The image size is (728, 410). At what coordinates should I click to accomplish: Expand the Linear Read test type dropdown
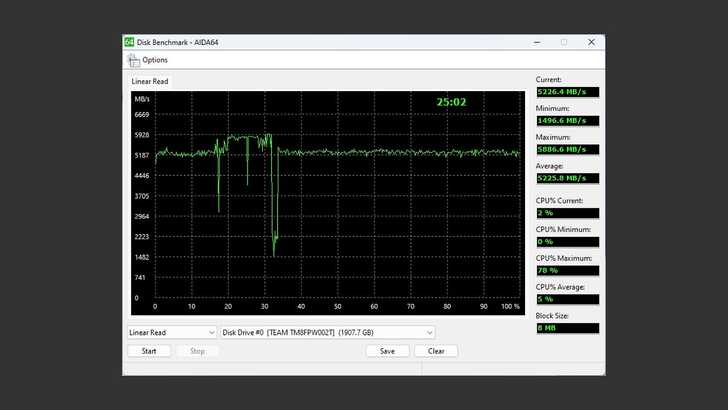click(x=172, y=332)
